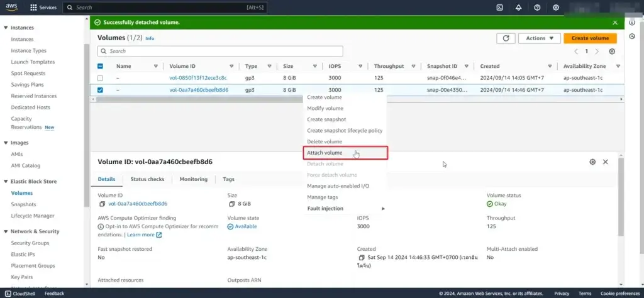644x298 pixels.
Task: Collapse the Images sidebar section
Action: [6, 143]
